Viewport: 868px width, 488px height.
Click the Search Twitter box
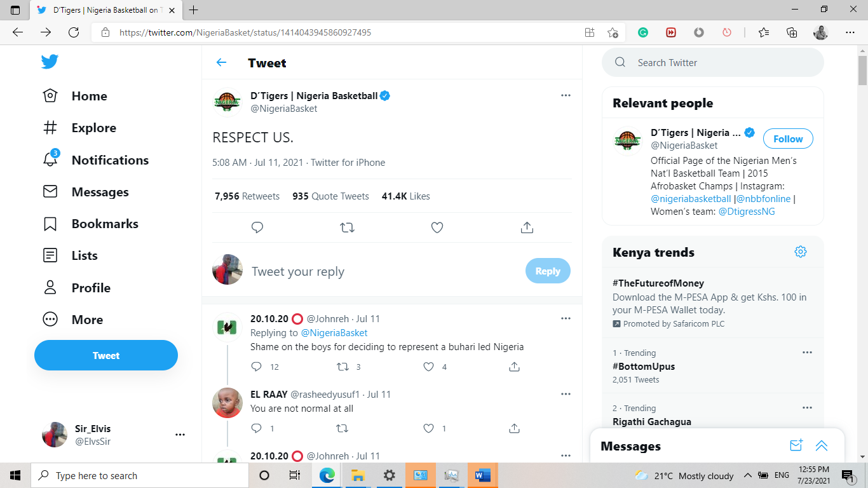(713, 62)
